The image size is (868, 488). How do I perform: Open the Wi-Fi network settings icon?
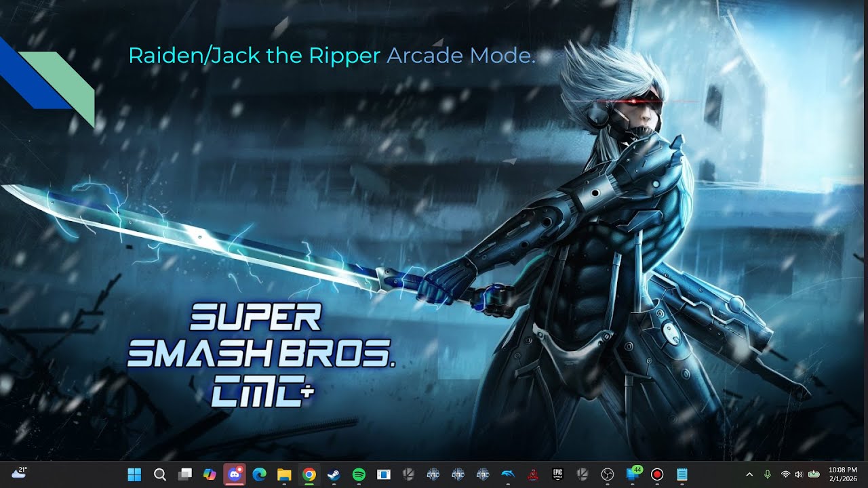[785, 474]
